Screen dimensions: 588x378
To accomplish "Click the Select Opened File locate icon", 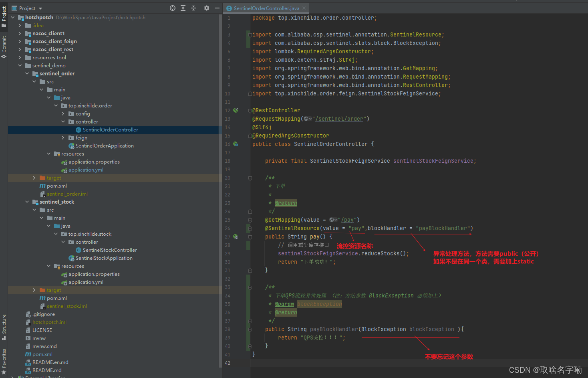I will coord(173,8).
